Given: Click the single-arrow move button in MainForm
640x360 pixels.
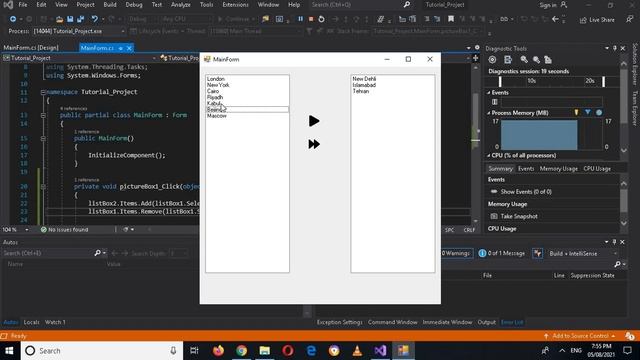Looking at the screenshot, I should tap(314, 121).
